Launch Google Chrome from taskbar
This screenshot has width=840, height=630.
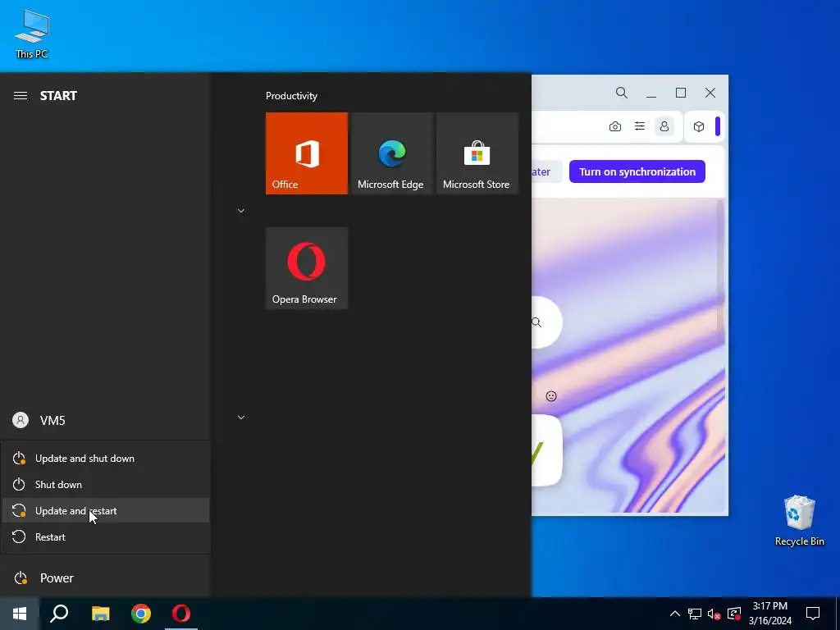tap(141, 614)
